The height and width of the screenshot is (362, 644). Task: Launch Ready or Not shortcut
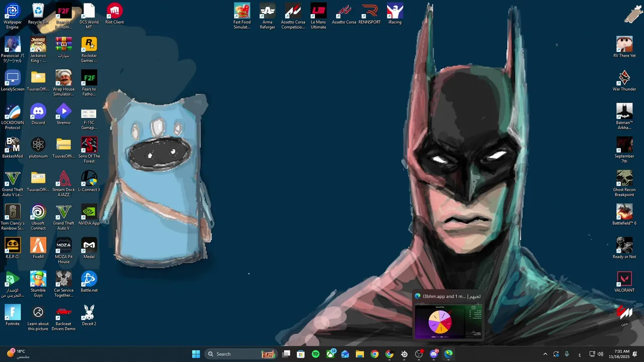point(624,249)
